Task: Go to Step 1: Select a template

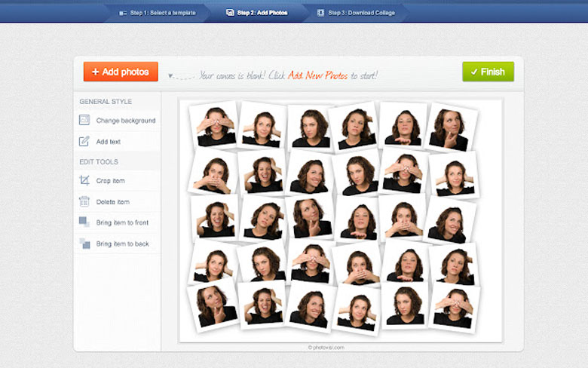Action: point(162,13)
